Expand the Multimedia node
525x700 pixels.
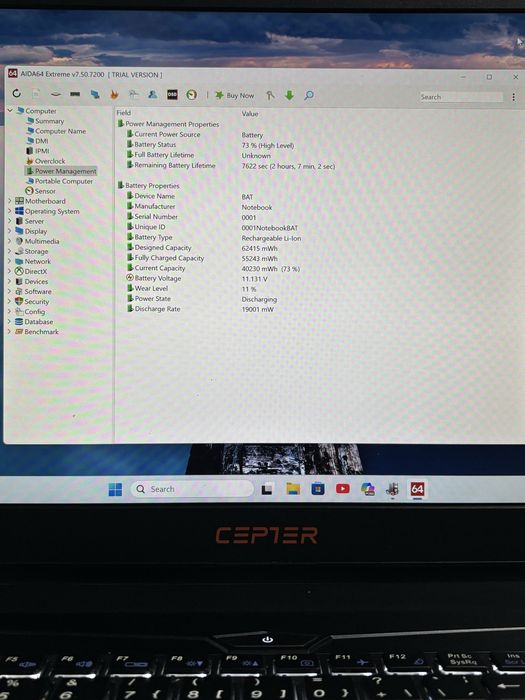coord(9,241)
